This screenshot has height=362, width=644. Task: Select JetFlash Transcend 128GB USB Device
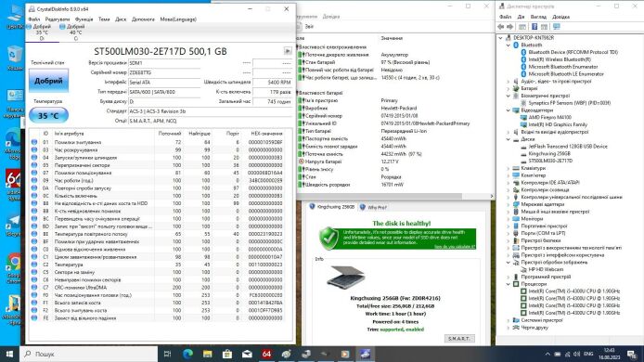tap(568, 147)
